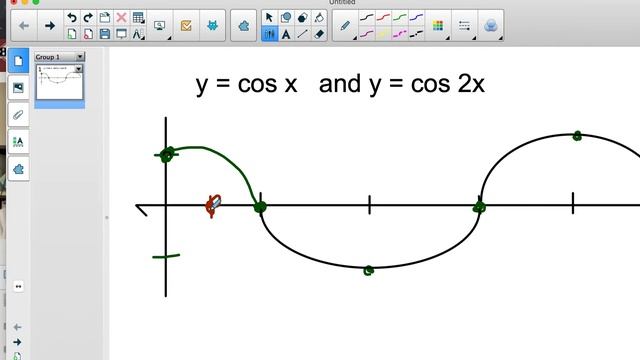Click the bottom-left next page arrow
Viewport: 640px width, 360px height.
pyautogui.click(x=17, y=342)
